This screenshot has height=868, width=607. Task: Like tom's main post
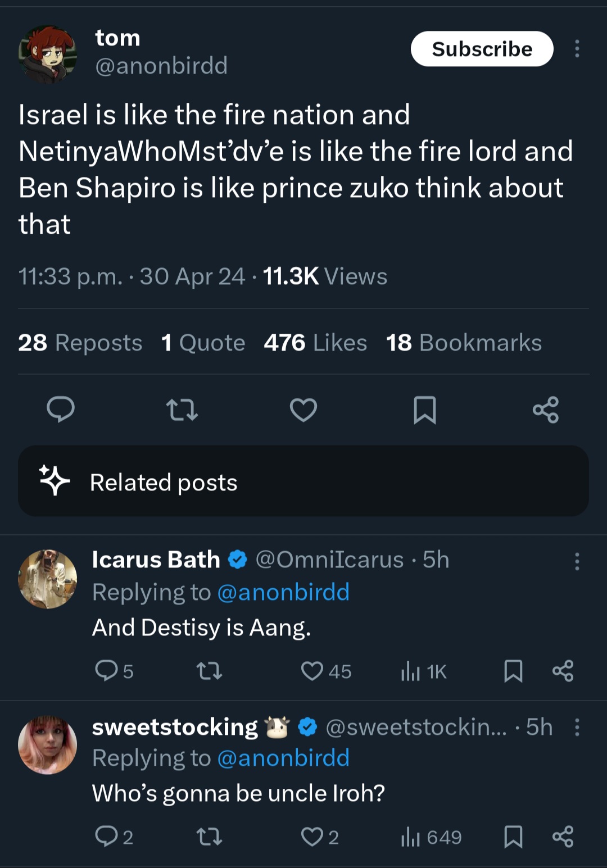pos(303,410)
